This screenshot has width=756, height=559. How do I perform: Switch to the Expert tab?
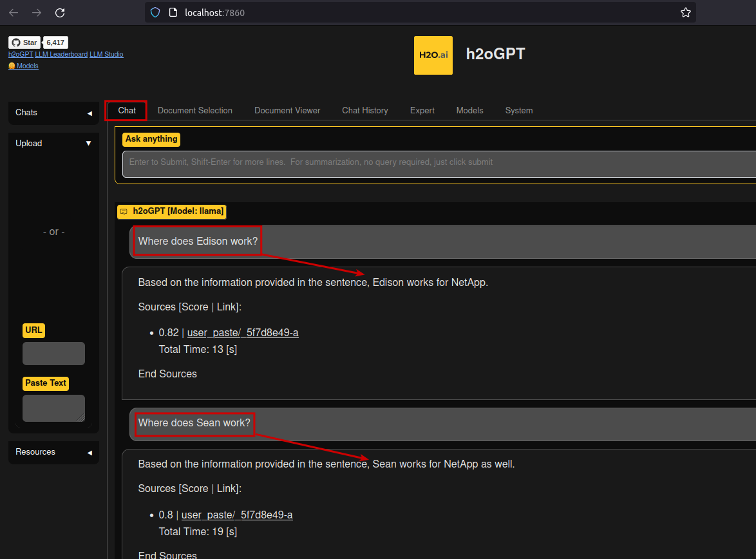coord(422,111)
